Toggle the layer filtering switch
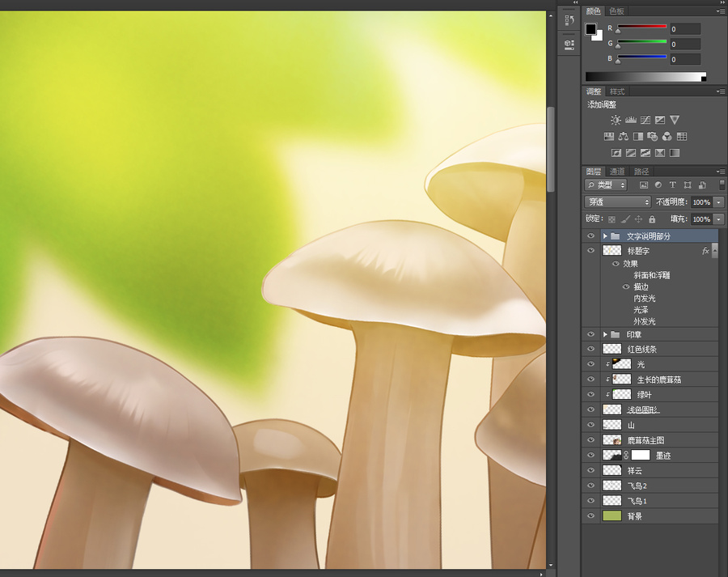The width and height of the screenshot is (728, 577). pos(722,185)
